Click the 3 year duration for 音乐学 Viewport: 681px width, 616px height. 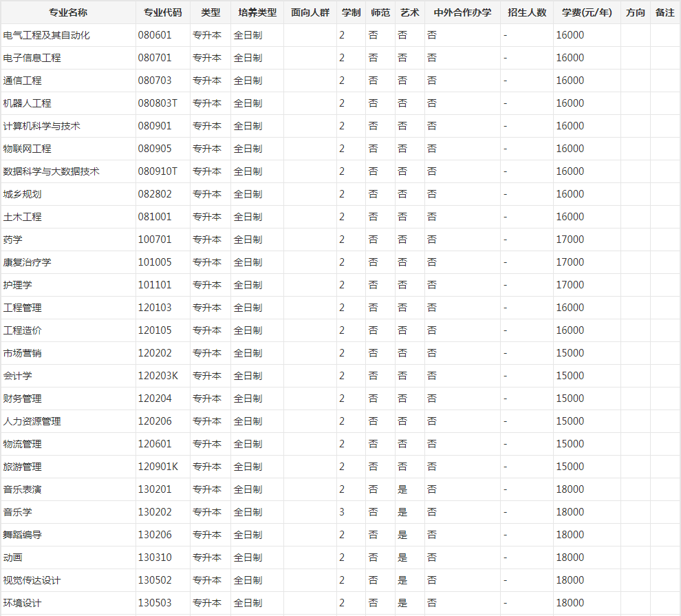coord(342,512)
